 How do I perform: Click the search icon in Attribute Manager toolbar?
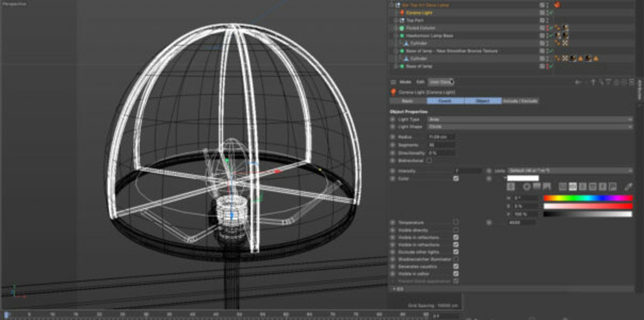pyautogui.click(x=601, y=82)
